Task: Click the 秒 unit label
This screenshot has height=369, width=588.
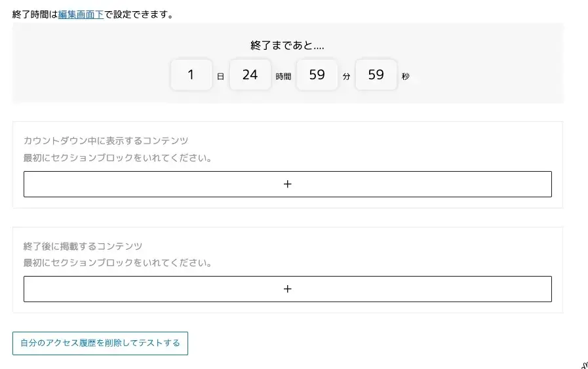Action: [405, 77]
